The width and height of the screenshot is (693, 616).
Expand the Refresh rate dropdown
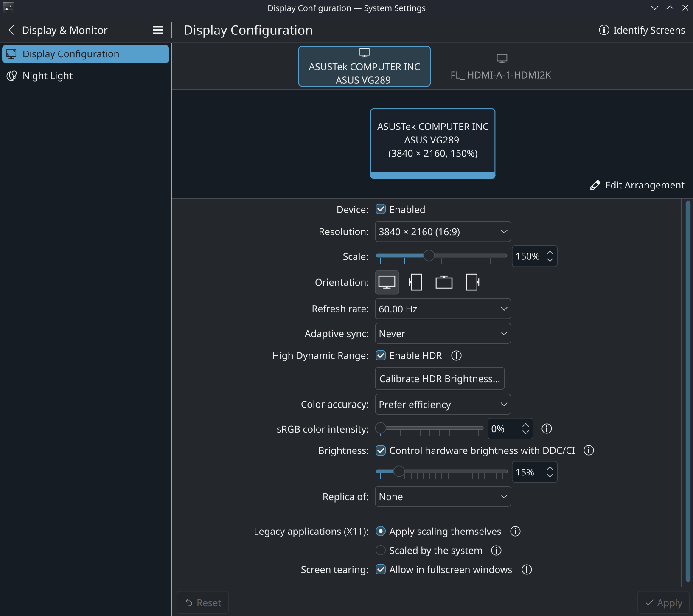tap(443, 309)
